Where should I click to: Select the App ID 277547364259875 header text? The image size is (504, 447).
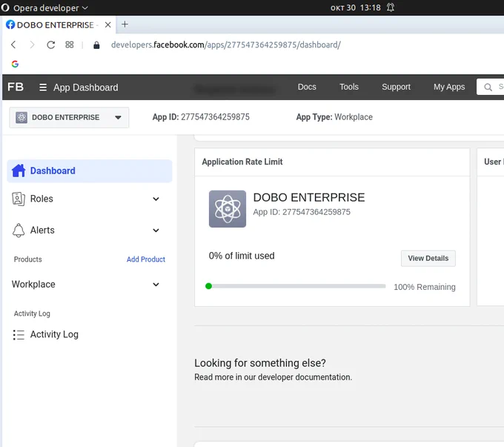click(201, 117)
